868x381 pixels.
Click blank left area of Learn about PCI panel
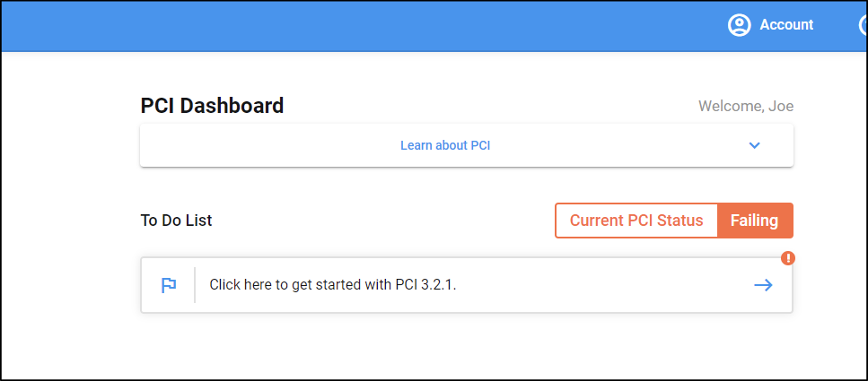pyautogui.click(x=251, y=145)
